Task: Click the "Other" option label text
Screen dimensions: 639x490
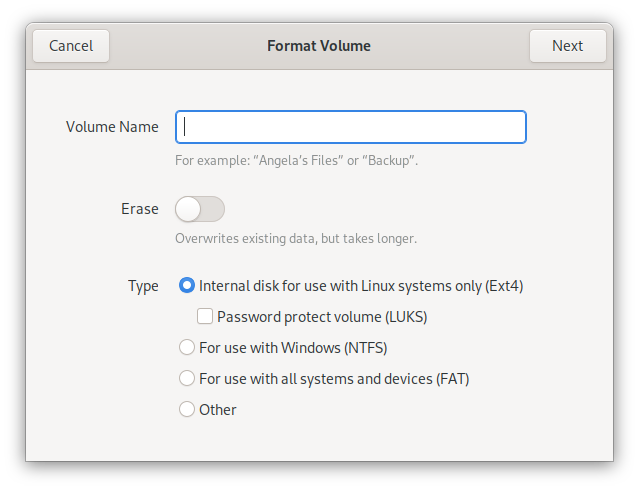Action: [218, 409]
